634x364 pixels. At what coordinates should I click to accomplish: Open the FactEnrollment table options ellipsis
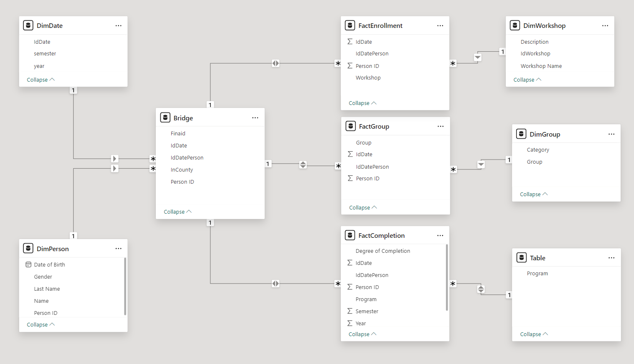[x=440, y=26]
